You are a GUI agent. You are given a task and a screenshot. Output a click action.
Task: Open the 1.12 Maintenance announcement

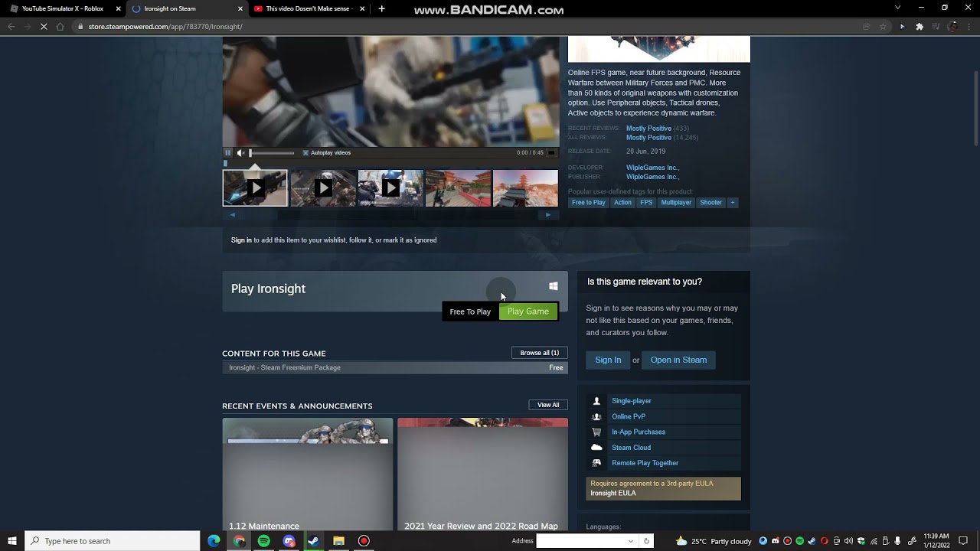tap(308, 474)
